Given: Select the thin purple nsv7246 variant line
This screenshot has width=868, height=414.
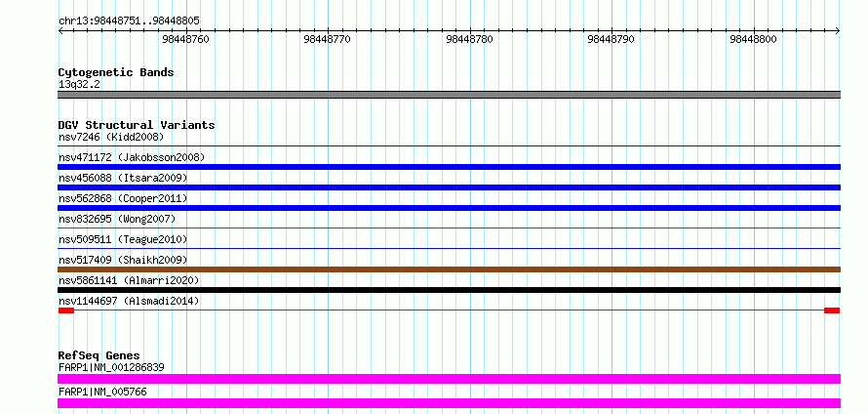Looking at the screenshot, I should [449, 146].
